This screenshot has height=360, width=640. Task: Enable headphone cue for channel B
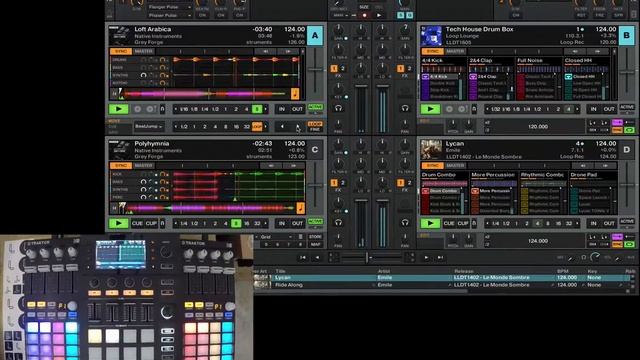pyautogui.click(x=405, y=108)
